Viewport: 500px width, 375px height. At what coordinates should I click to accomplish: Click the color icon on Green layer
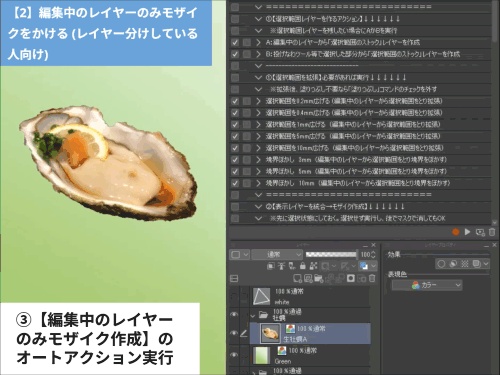click(x=282, y=350)
